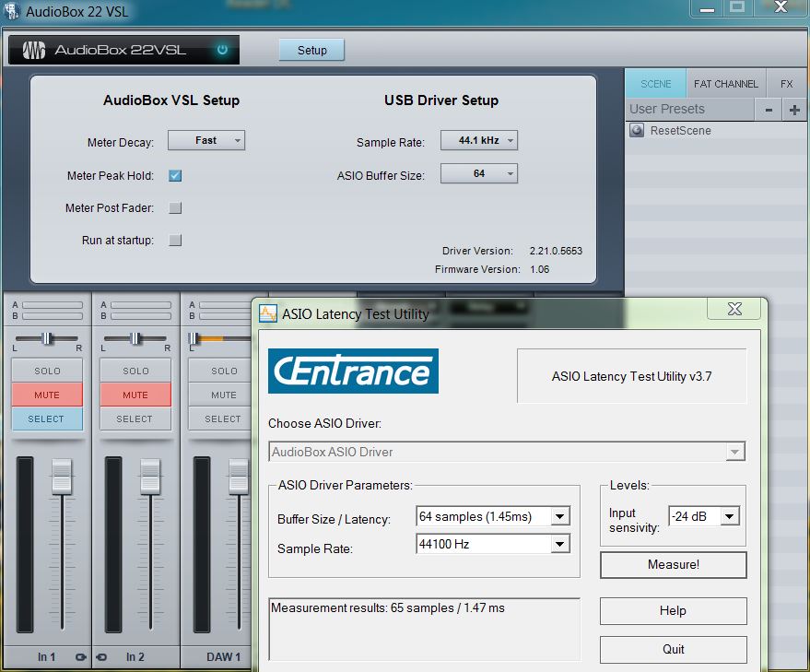Click the In 1 channel name label
This screenshot has height=672, width=810.
coord(46,657)
